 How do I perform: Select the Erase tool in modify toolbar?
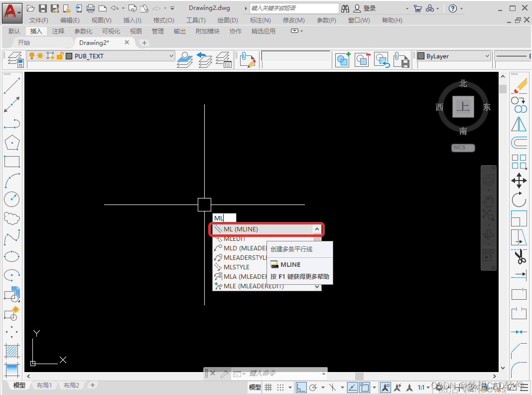point(519,85)
